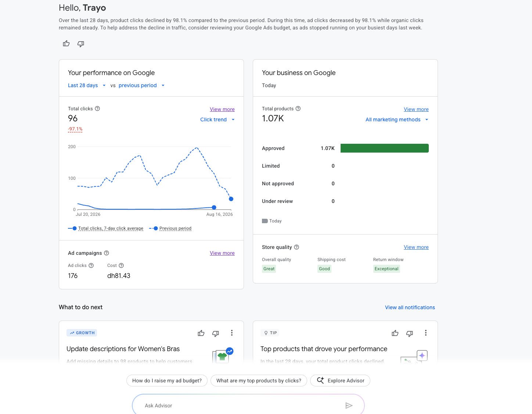Click the Exceptional return window badge

coord(387,269)
